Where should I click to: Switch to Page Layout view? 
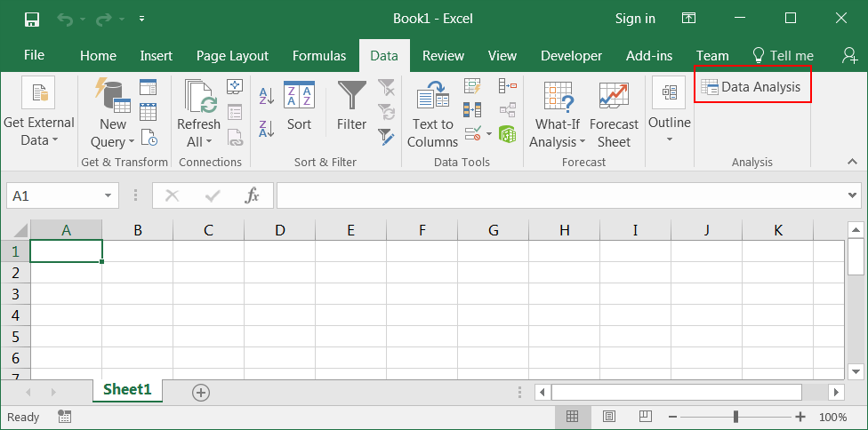click(609, 416)
